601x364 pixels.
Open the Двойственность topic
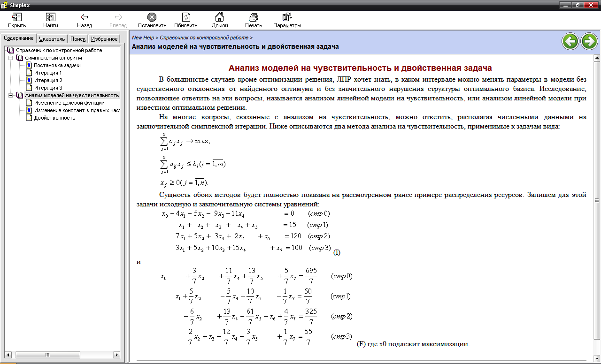click(54, 118)
